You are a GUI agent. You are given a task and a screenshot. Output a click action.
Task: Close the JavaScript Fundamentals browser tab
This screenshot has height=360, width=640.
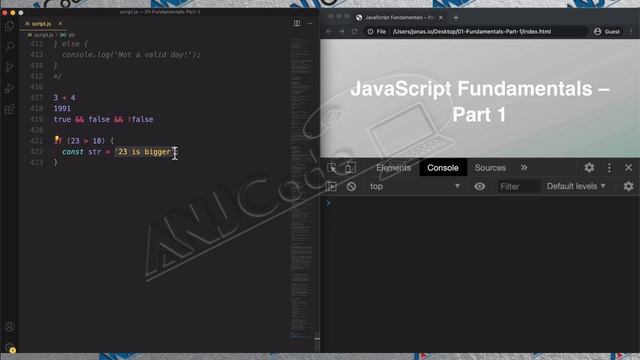coord(440,18)
